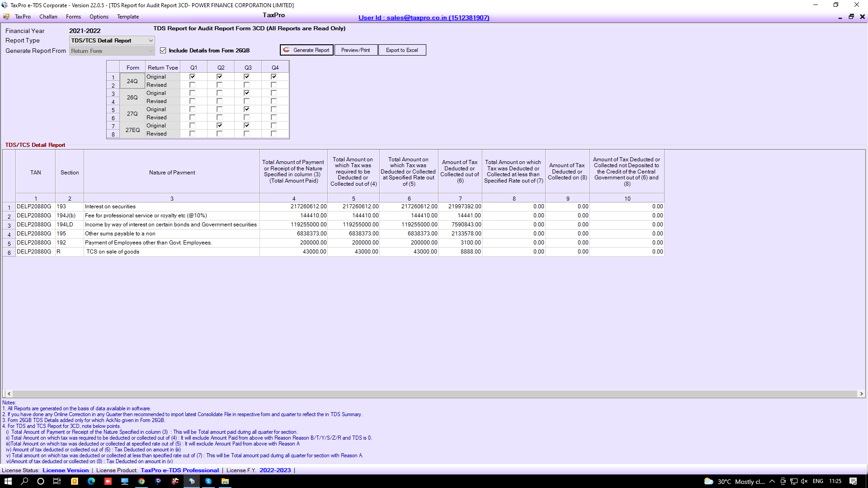
Task: Click the amount 7590843.00 cell
Action: pos(460,225)
